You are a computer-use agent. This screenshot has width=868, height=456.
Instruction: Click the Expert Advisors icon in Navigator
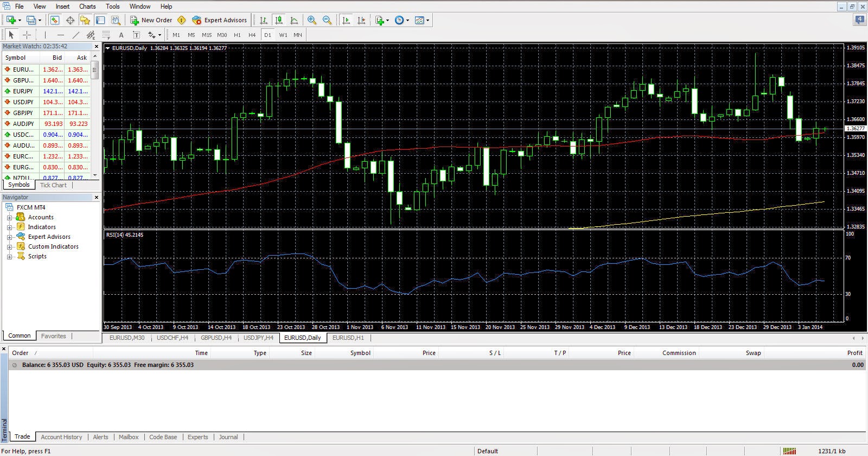[21, 237]
